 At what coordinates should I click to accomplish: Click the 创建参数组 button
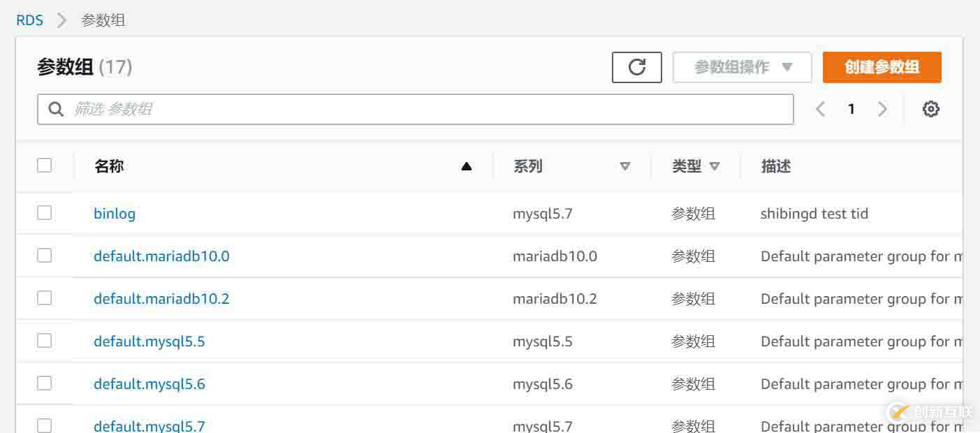[x=882, y=67]
